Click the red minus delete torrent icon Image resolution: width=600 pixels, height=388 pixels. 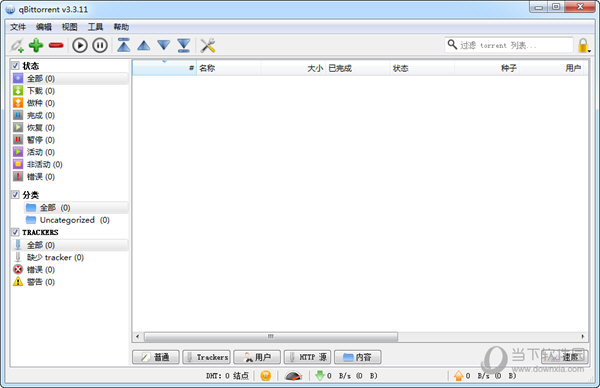point(56,46)
